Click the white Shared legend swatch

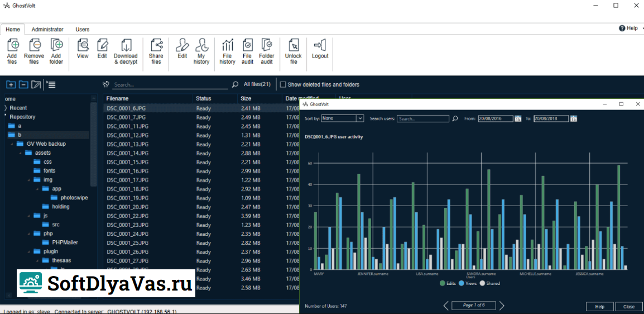[x=483, y=283]
